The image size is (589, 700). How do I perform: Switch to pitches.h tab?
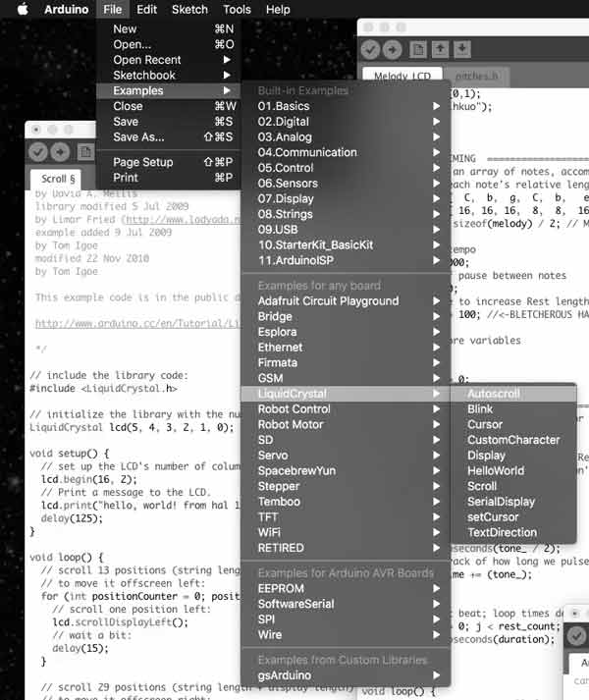click(476, 76)
